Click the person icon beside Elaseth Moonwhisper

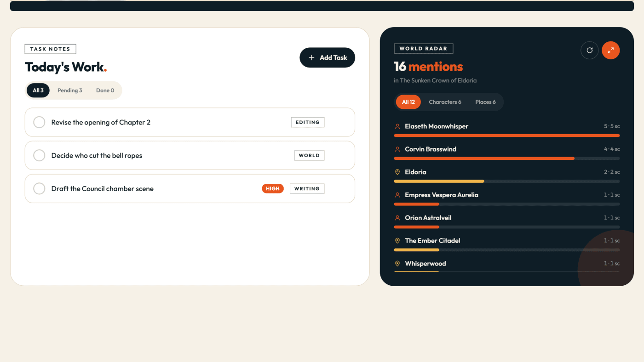pyautogui.click(x=397, y=126)
